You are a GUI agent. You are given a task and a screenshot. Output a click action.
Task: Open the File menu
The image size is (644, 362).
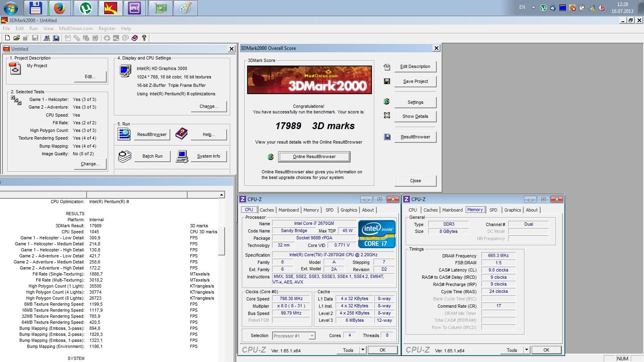pos(6,29)
